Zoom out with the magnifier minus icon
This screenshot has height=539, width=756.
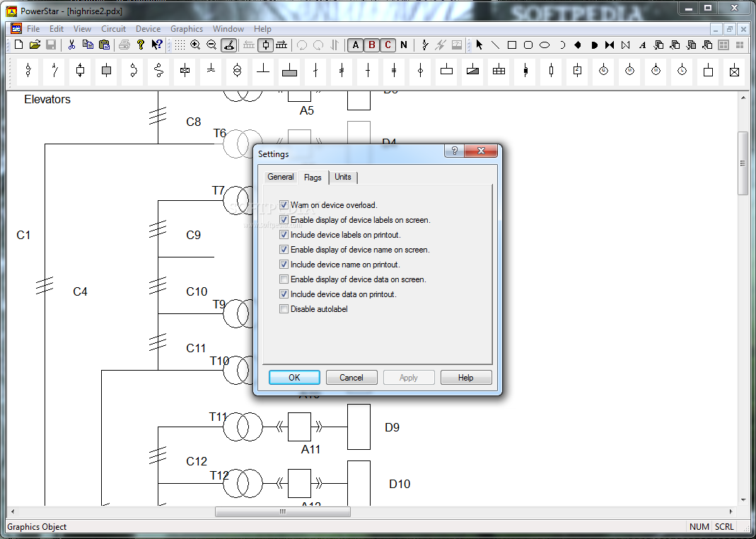(211, 45)
